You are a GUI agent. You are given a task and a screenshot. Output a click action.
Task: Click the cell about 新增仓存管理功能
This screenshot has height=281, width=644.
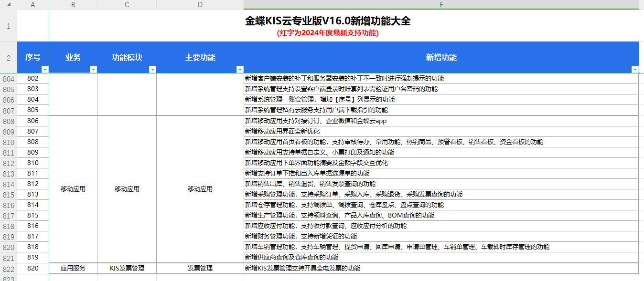coord(441,205)
